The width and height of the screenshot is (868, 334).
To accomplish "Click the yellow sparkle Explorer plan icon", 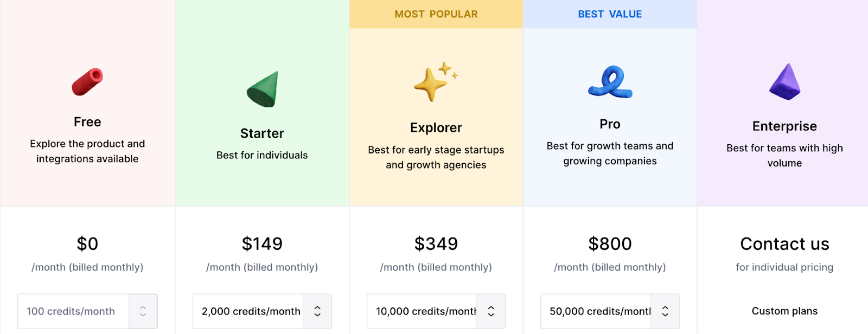I will 436,81.
